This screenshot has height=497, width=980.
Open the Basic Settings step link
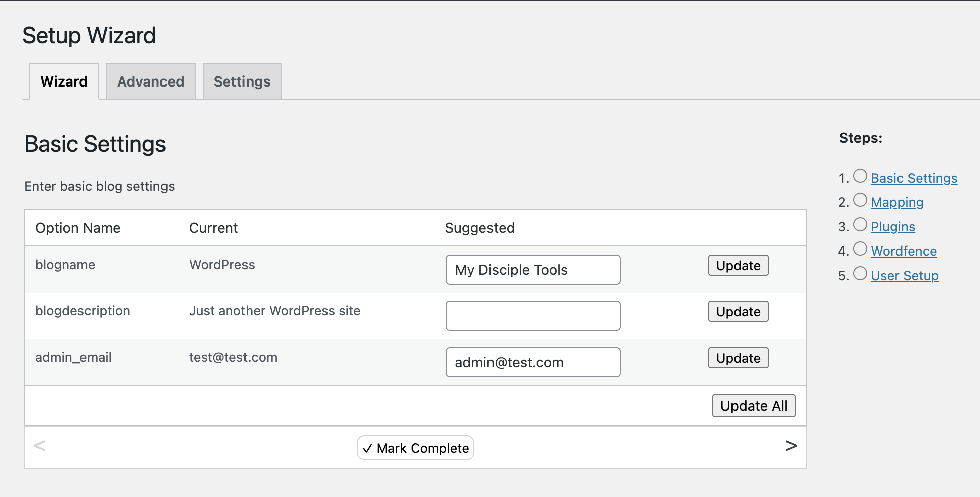914,178
